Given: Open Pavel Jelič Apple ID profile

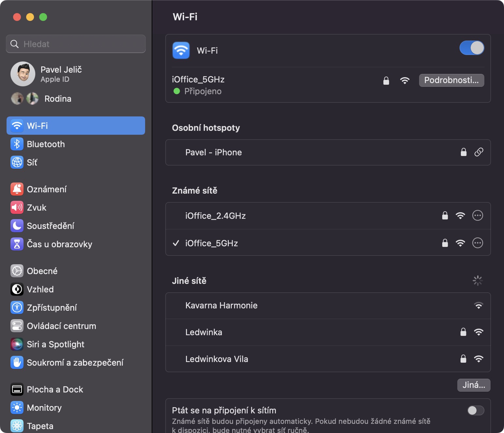Looking at the screenshot, I should tap(61, 74).
